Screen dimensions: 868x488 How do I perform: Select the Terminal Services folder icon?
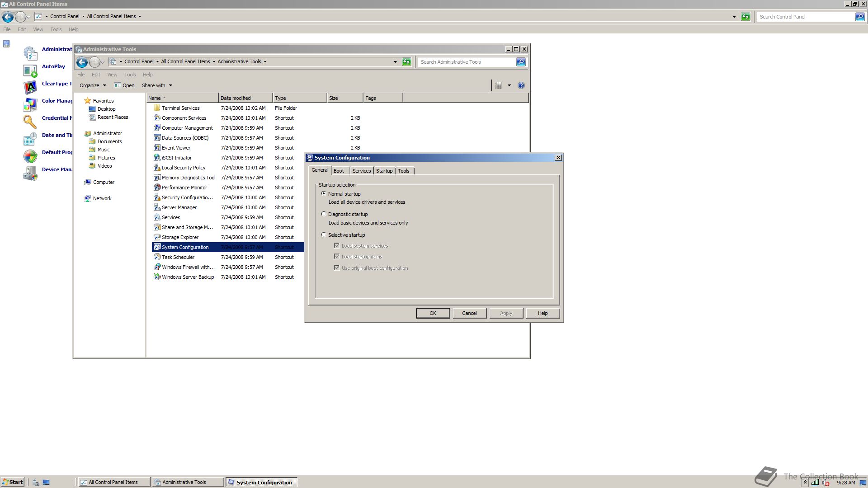click(x=157, y=108)
